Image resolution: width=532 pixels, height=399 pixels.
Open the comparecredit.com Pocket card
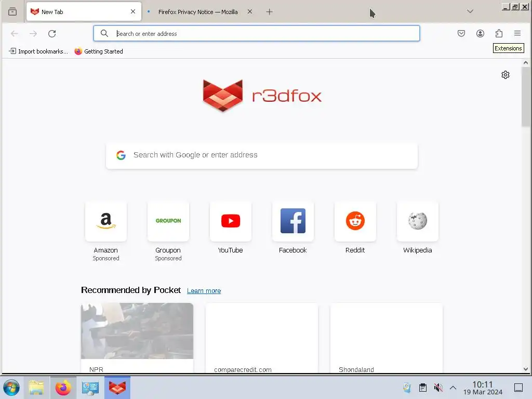(x=262, y=338)
